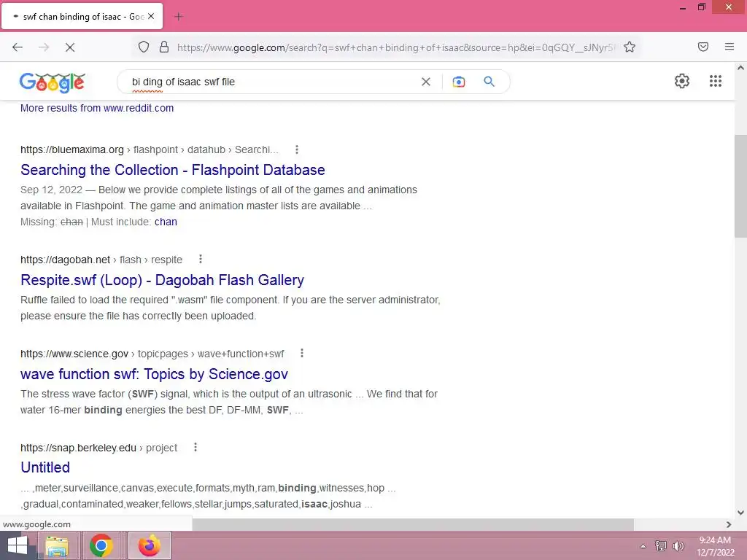Click the dagobah.net flash respite breadcrumb
Screen dimensions: 747x560
101,260
